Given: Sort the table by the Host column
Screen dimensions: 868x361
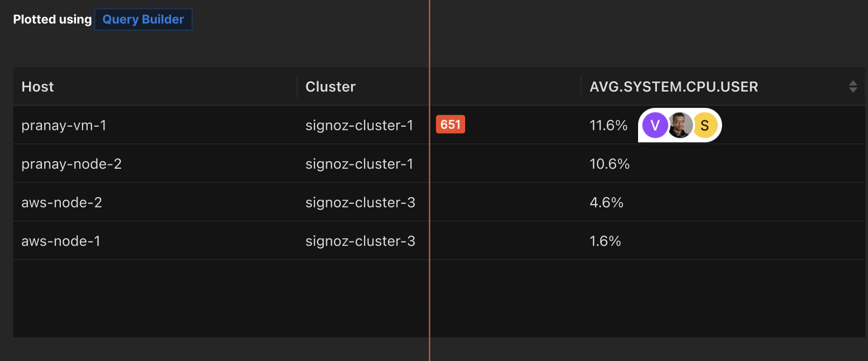Looking at the screenshot, I should [x=37, y=86].
